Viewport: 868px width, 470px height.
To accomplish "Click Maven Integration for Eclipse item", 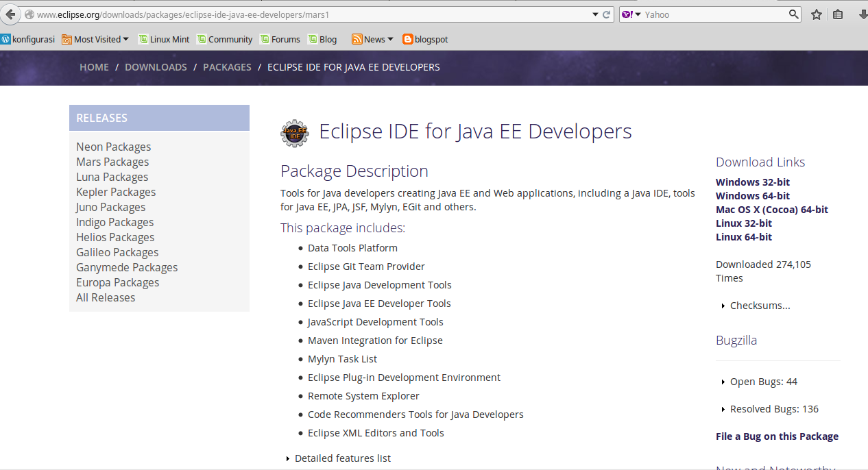I will pos(375,341).
